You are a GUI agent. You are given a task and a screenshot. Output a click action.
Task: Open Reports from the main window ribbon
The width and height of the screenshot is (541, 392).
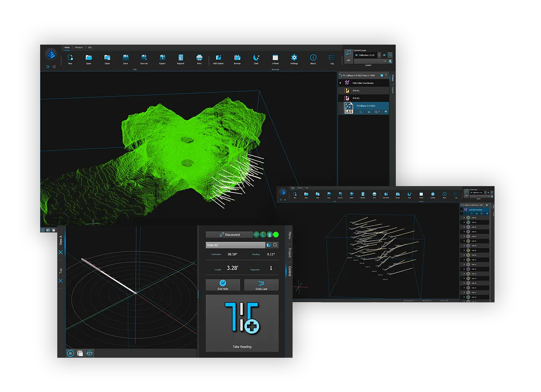tap(181, 58)
